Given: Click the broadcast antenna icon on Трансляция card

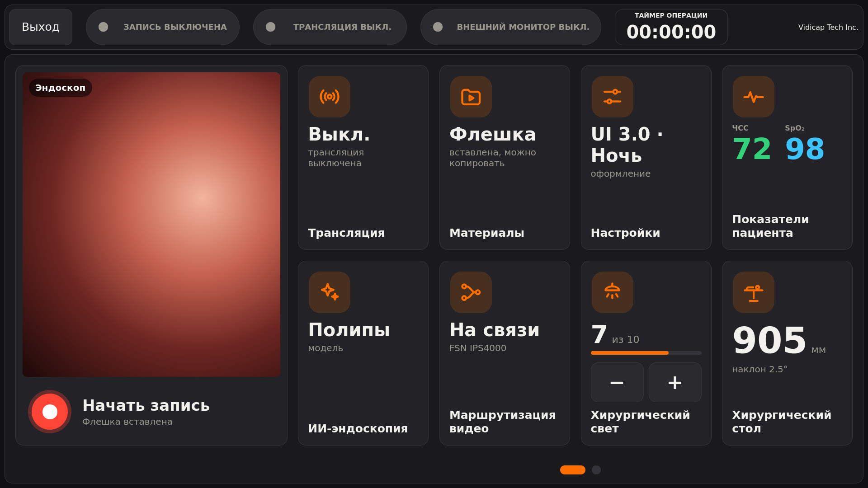Looking at the screenshot, I should (x=330, y=97).
